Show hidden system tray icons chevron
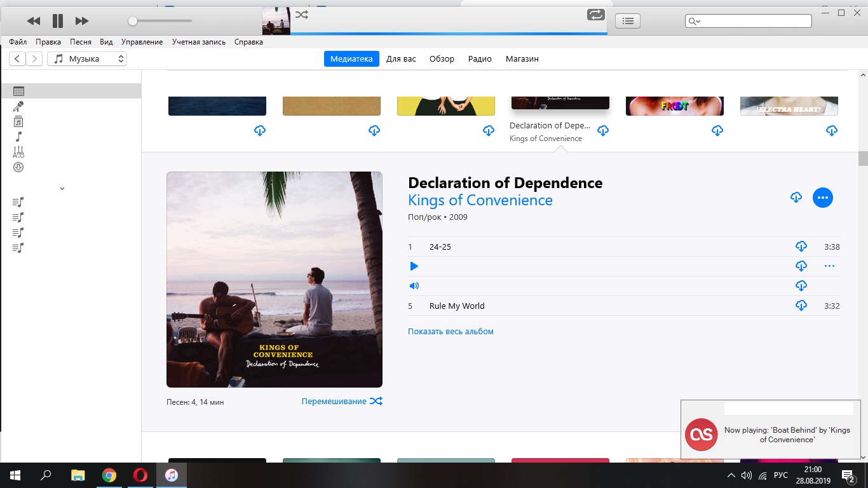868x488 pixels. 731,475
